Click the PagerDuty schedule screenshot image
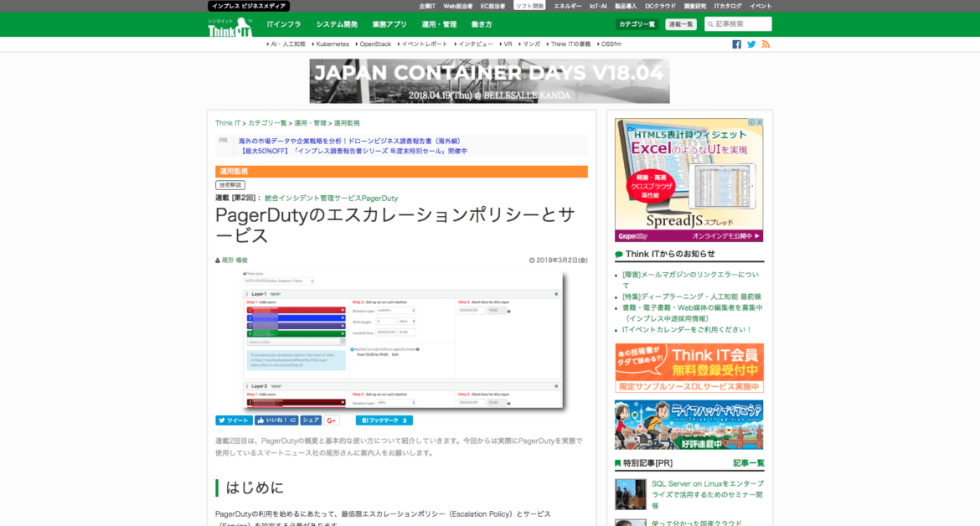Viewport: 980px width, 526px height. pyautogui.click(x=403, y=340)
